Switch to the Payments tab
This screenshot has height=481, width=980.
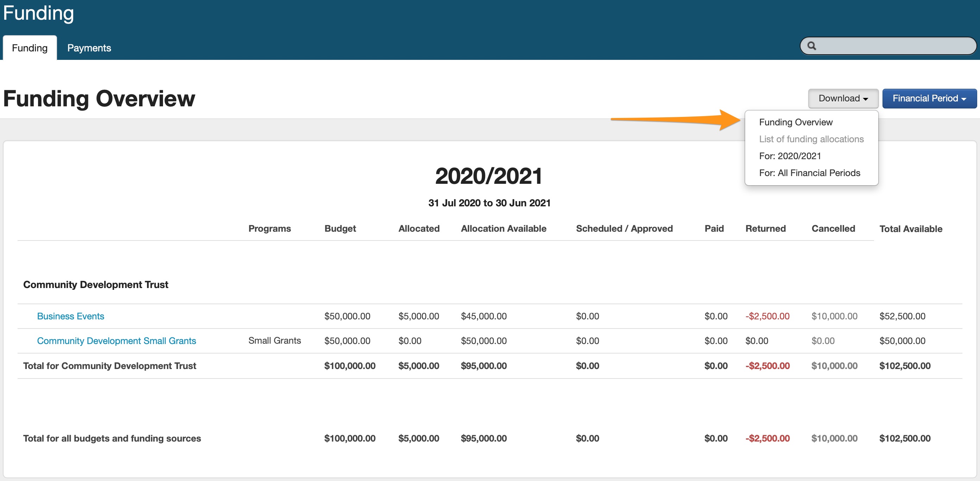point(89,48)
